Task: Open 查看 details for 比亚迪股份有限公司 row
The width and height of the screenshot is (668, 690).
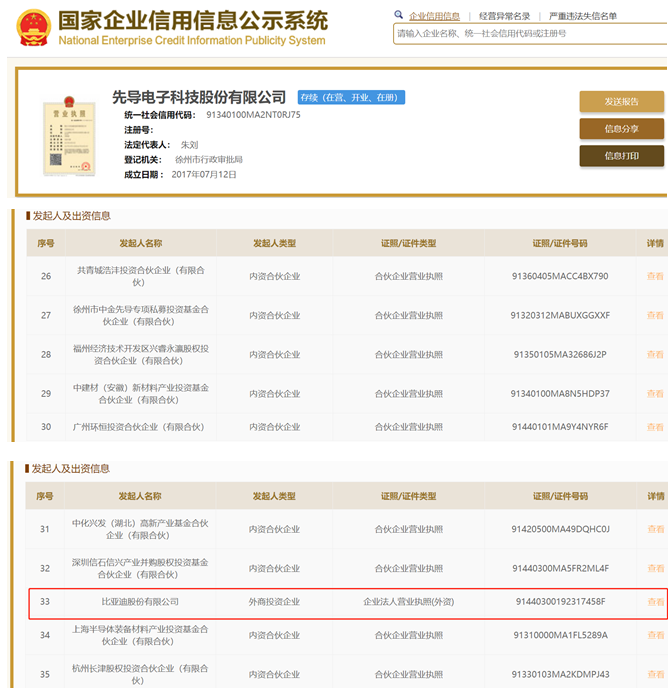Action: pyautogui.click(x=655, y=602)
